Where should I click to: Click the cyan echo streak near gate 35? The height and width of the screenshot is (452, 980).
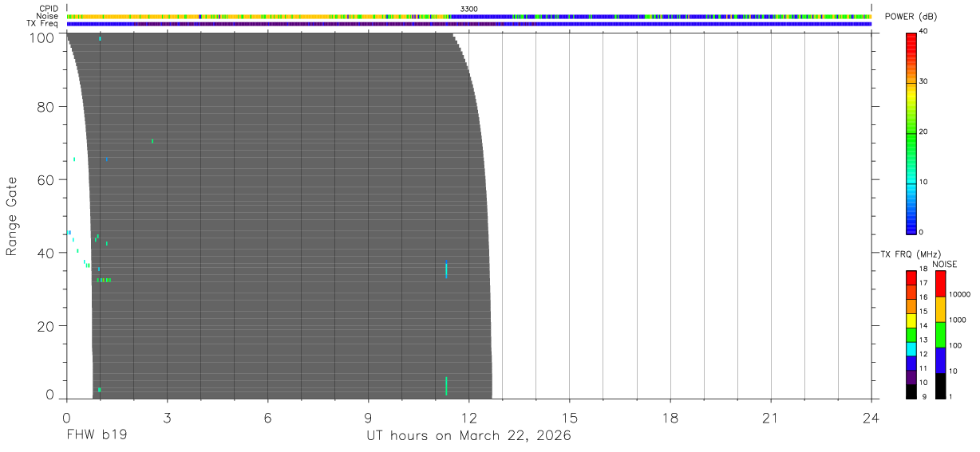click(446, 270)
